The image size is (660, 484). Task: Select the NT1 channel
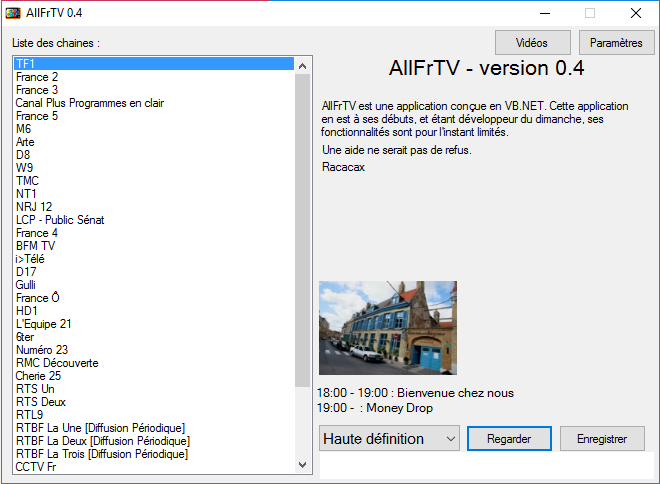tap(154, 194)
